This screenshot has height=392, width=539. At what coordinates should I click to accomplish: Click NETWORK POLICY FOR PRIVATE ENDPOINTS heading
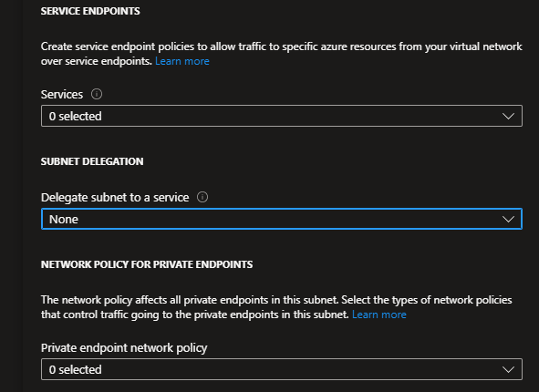[147, 264]
